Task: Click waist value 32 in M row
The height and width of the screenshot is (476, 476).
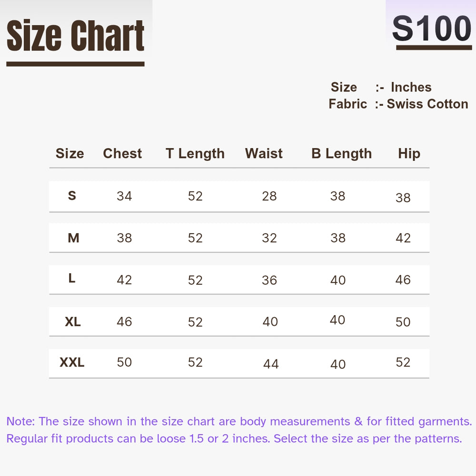Action: coord(269,238)
